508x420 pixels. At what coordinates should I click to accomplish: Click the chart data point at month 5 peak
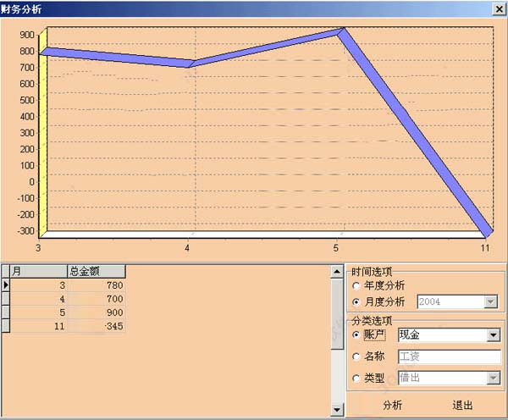(341, 31)
